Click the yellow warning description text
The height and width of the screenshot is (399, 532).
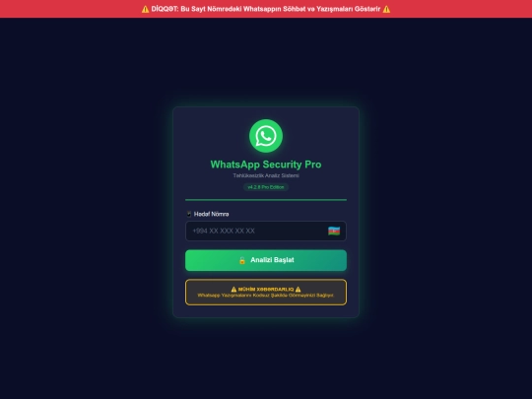tap(266, 296)
